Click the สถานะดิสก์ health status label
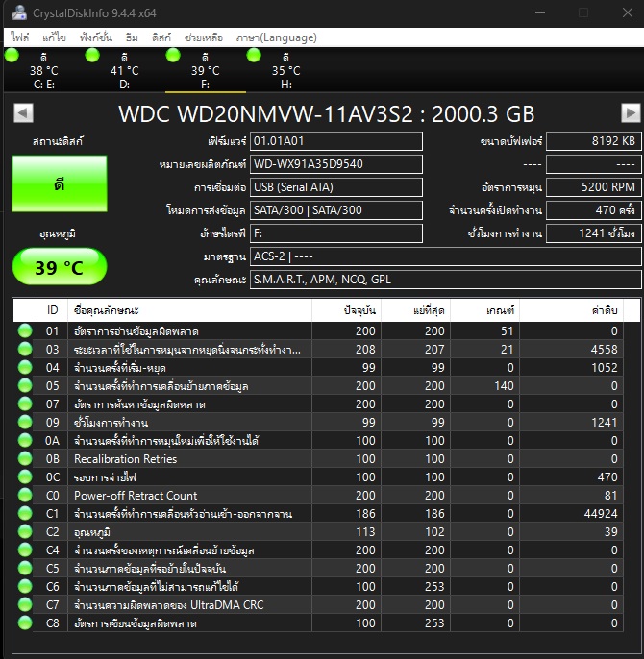The image size is (644, 659). pos(58,141)
